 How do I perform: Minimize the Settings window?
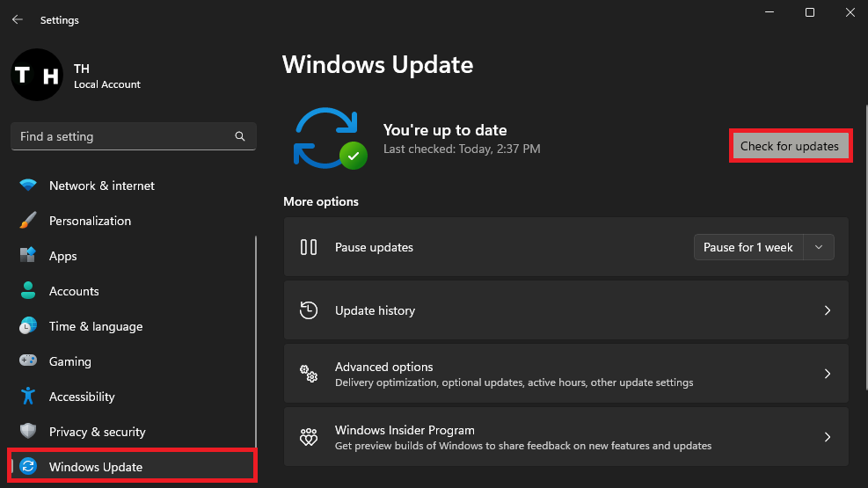tap(770, 12)
